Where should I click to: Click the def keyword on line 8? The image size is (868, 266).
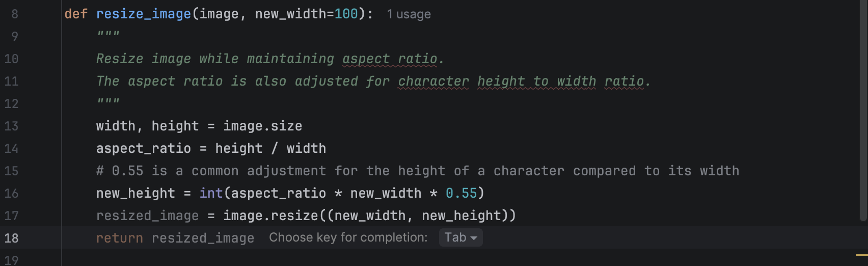click(76, 14)
